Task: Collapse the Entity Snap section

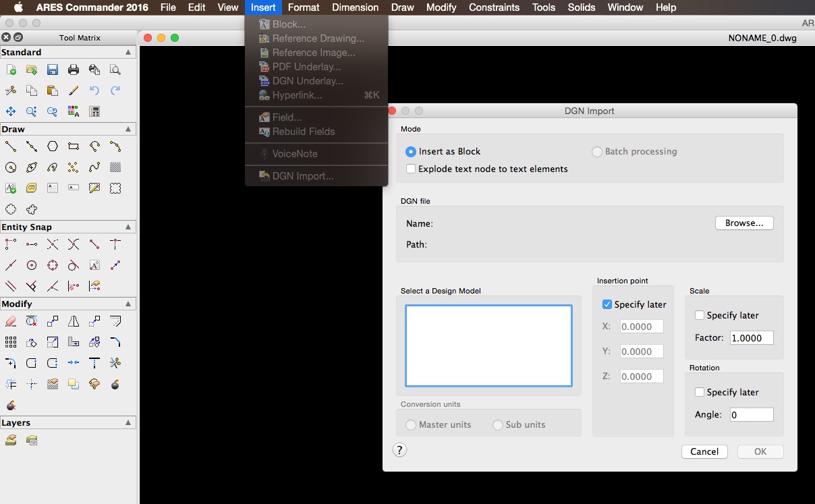Action: point(128,227)
